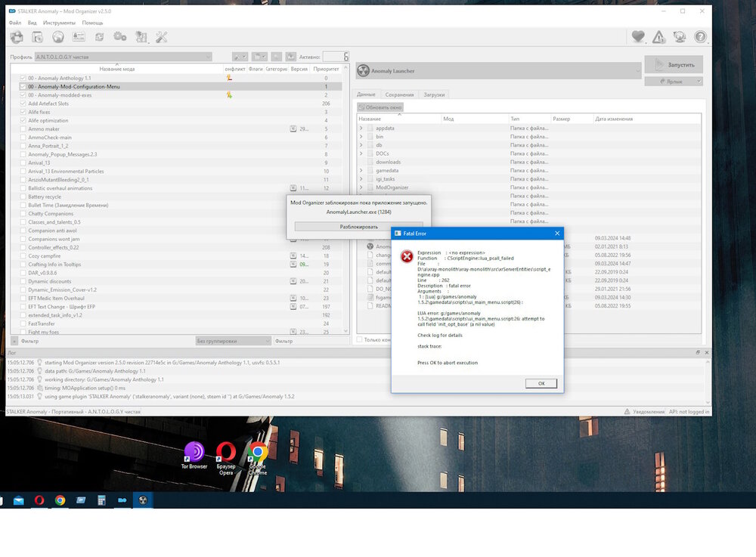The width and height of the screenshot is (756, 557).
Task: Click the Help question mark icon
Action: [x=700, y=37]
